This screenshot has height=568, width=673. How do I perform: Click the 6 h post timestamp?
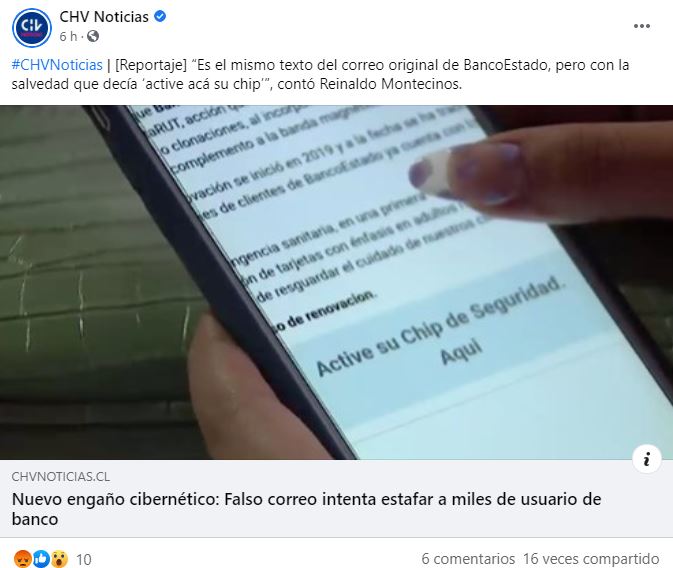point(68,36)
